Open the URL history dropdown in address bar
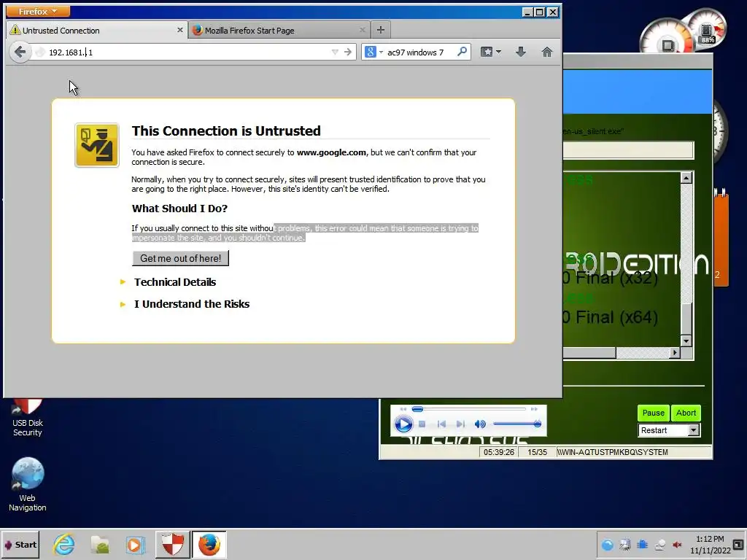Viewport: 747px width, 560px height. tap(335, 52)
